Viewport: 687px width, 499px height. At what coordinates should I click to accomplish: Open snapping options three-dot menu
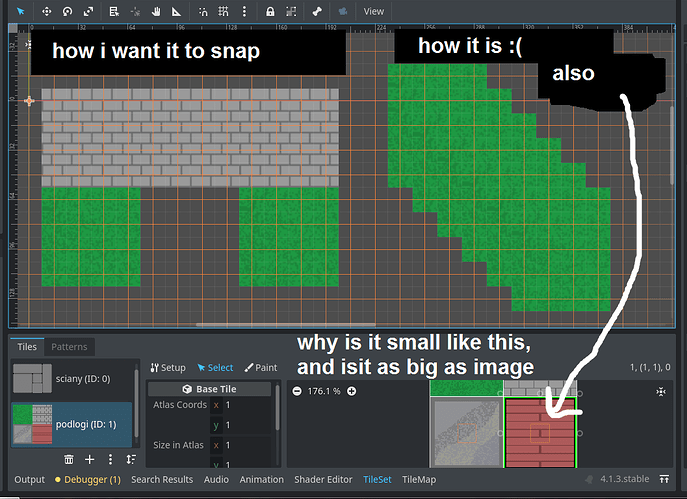pos(244,11)
